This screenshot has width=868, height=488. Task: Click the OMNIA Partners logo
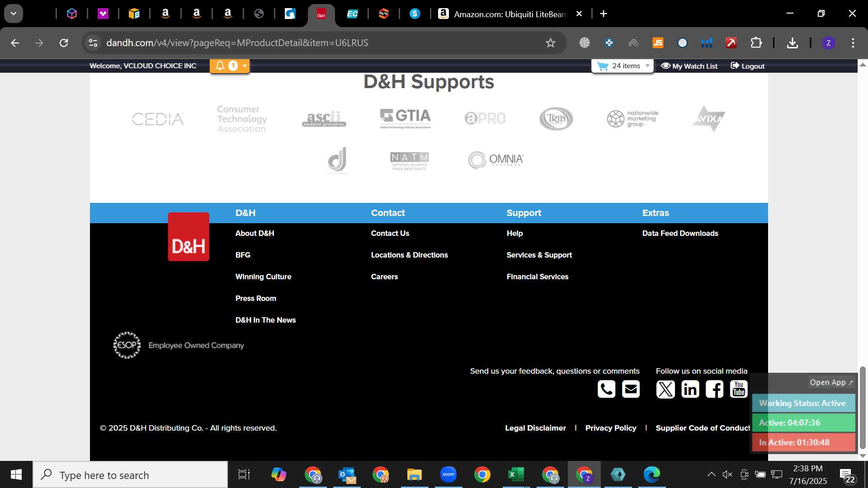496,160
